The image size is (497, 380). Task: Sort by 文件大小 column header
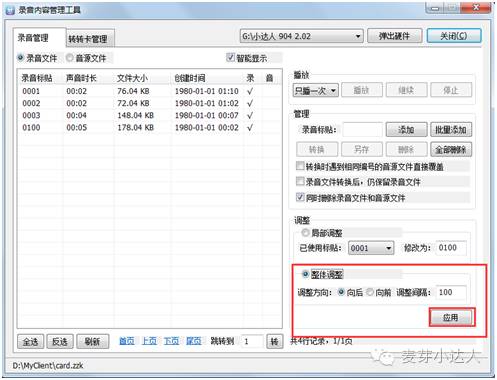tap(133, 78)
